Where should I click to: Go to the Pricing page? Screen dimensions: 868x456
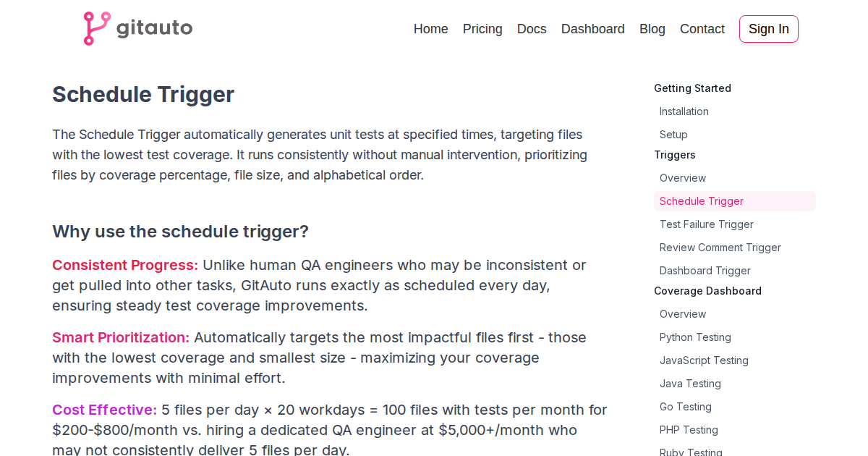[482, 29]
